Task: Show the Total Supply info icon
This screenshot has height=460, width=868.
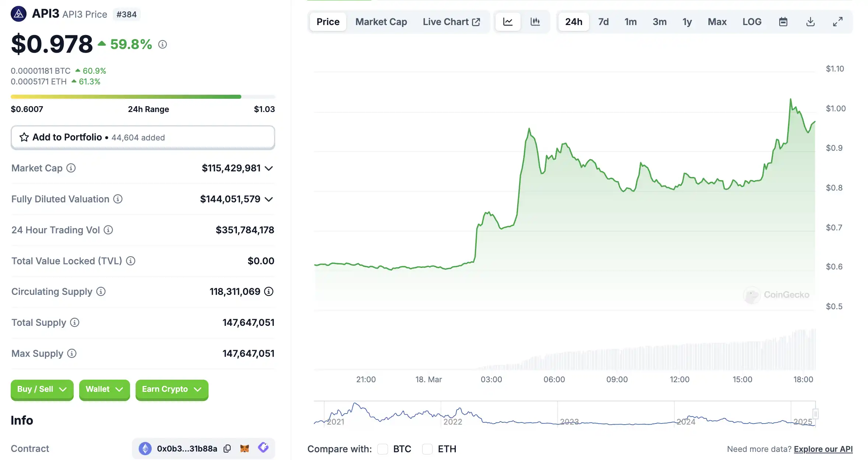Action: pos(75,323)
